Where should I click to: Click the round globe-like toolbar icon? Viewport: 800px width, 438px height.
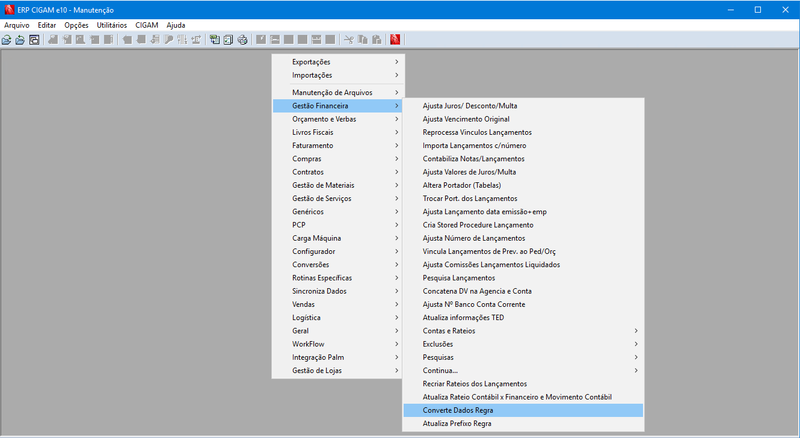coord(242,39)
